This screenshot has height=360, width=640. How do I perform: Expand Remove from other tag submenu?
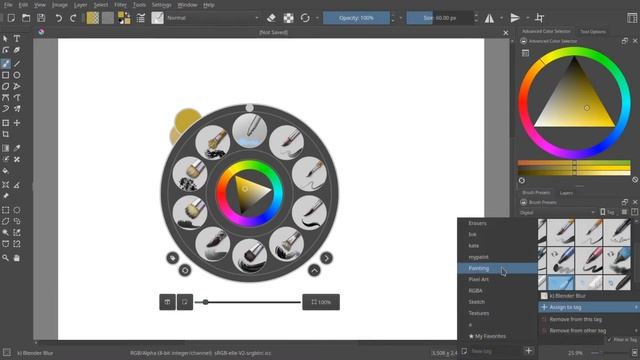tap(589, 331)
